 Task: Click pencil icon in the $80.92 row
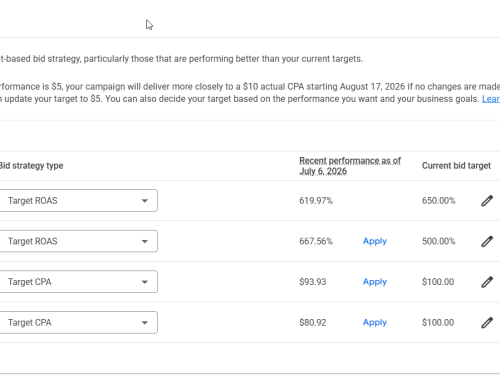click(487, 323)
